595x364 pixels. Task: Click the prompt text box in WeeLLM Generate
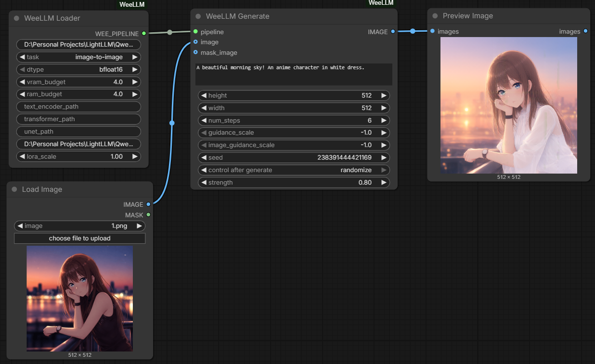point(294,74)
